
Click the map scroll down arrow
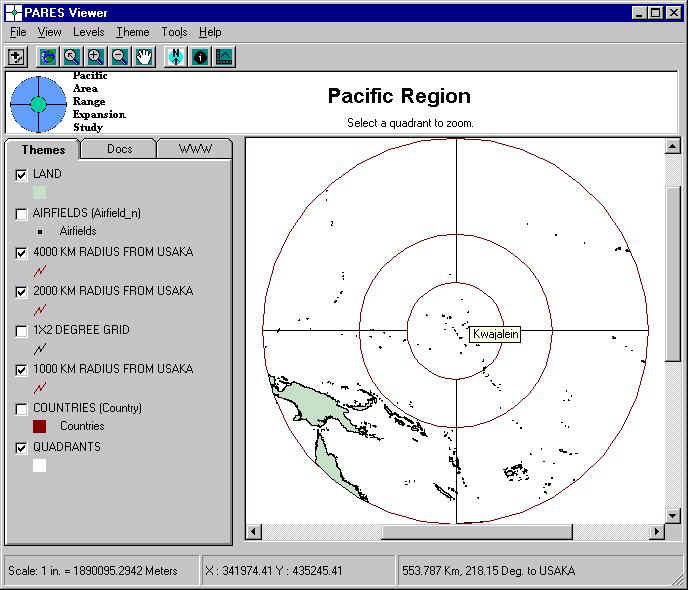(x=673, y=515)
